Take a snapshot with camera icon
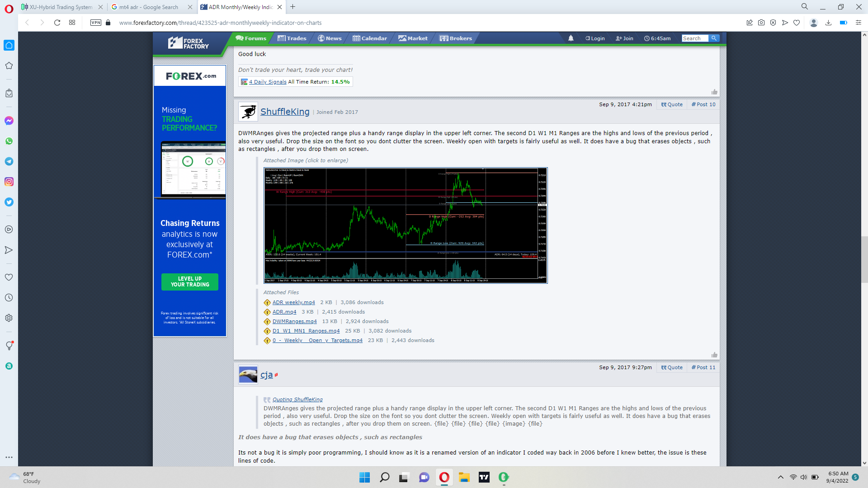 point(761,23)
